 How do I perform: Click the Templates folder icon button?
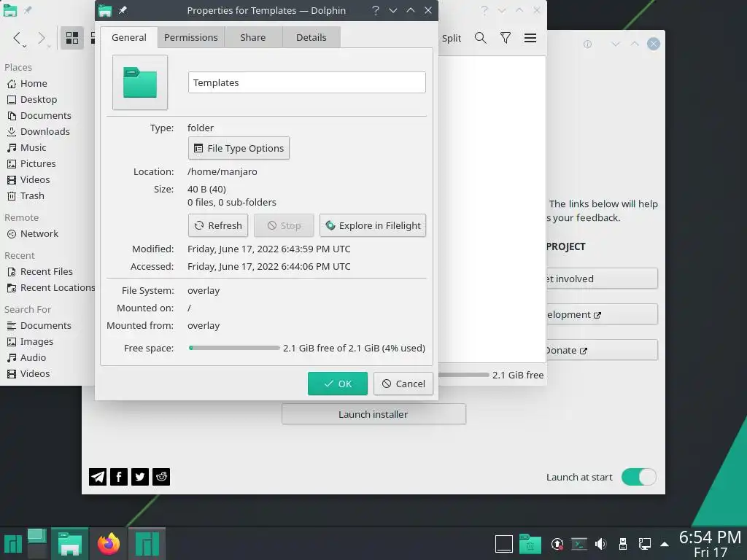click(x=140, y=82)
